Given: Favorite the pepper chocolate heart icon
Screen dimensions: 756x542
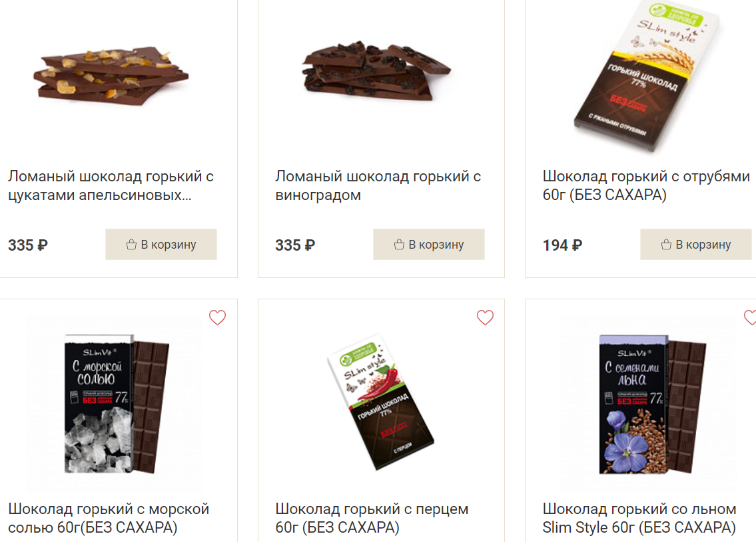Looking at the screenshot, I should pos(485,317).
